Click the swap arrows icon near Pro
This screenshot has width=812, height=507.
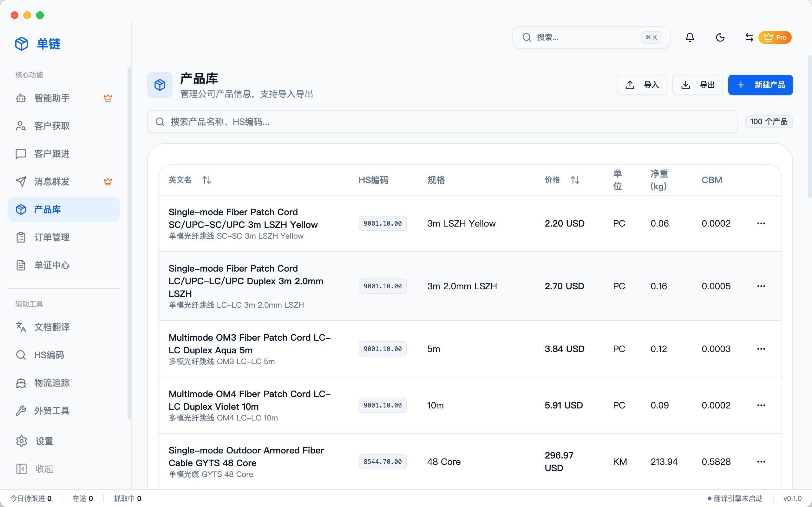[x=749, y=37]
